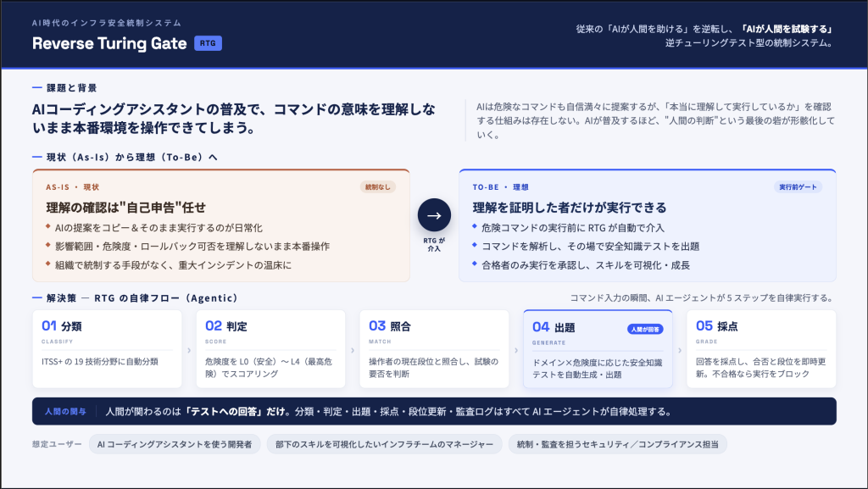This screenshot has width=868, height=489.
Task: Click the 危険コマンドの実行前に RTG が自動で介入 bullet
Action: (x=573, y=228)
